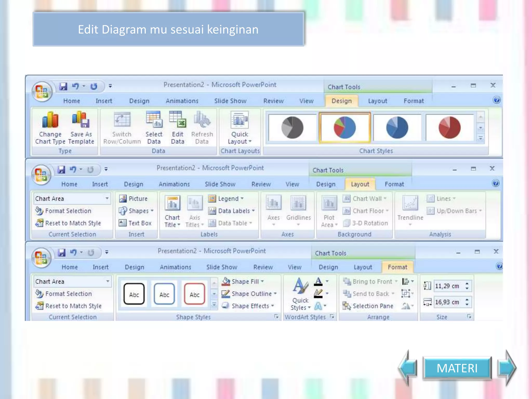
Task: Open Layout tab in top ribbon
Action: pyautogui.click(x=377, y=101)
